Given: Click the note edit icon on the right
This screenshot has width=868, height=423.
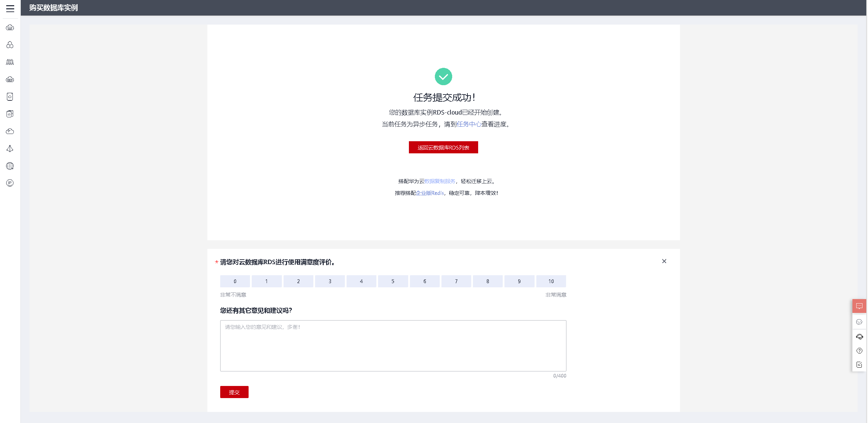Looking at the screenshot, I should [859, 364].
